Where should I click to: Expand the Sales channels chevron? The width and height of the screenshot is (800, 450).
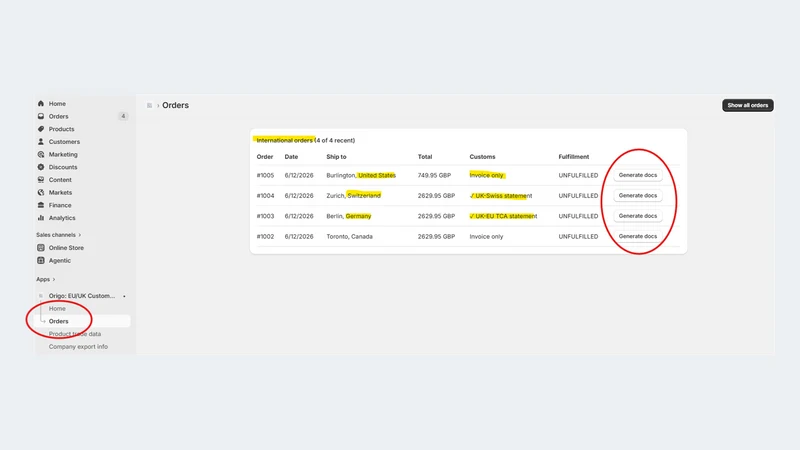(80, 235)
